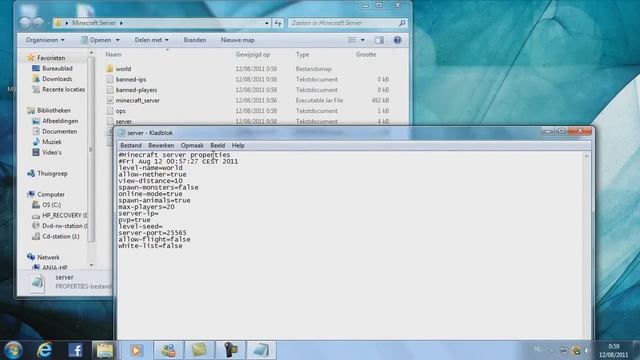Screen dimensions: 640x360
Task: Click the Minecraft Server breadcrumb
Action: pos(94,23)
